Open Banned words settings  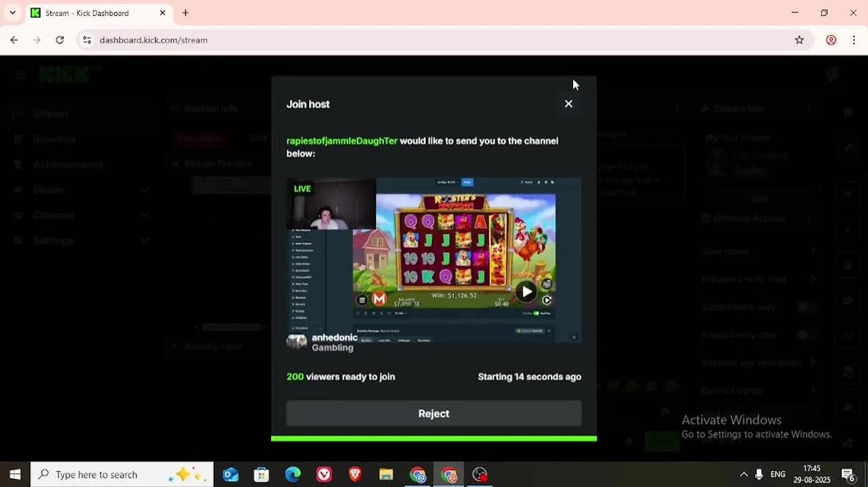(x=758, y=390)
